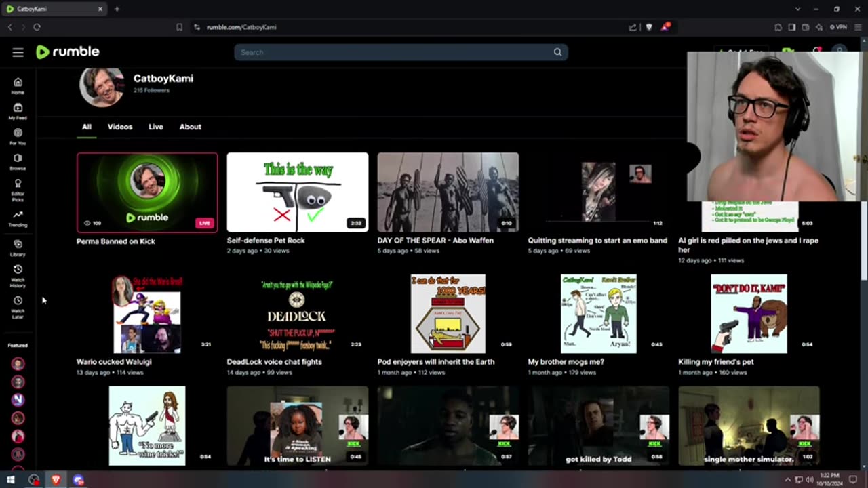Open DAY OF THE SPEAR thumbnail
868x488 pixels.
coord(448,192)
